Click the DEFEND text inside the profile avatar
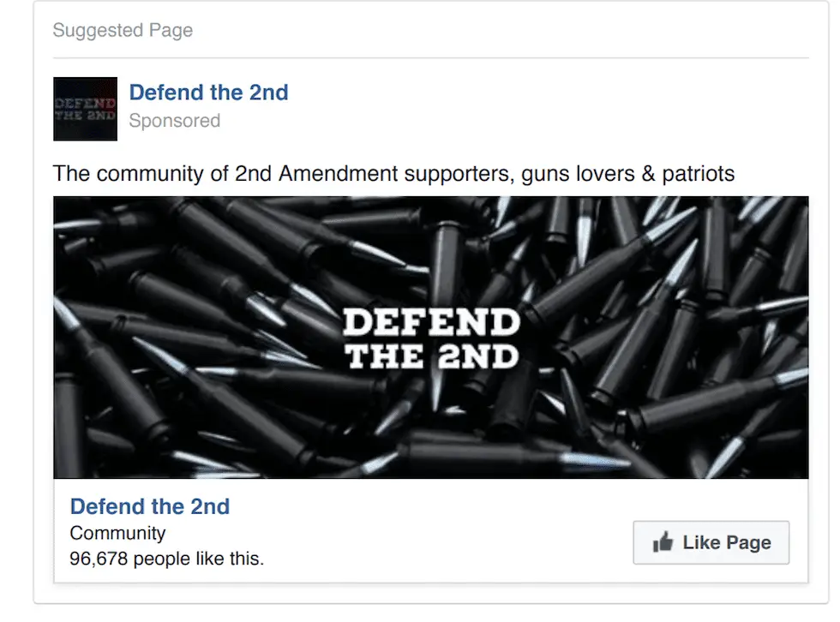This screenshot has width=840, height=622. point(85,103)
